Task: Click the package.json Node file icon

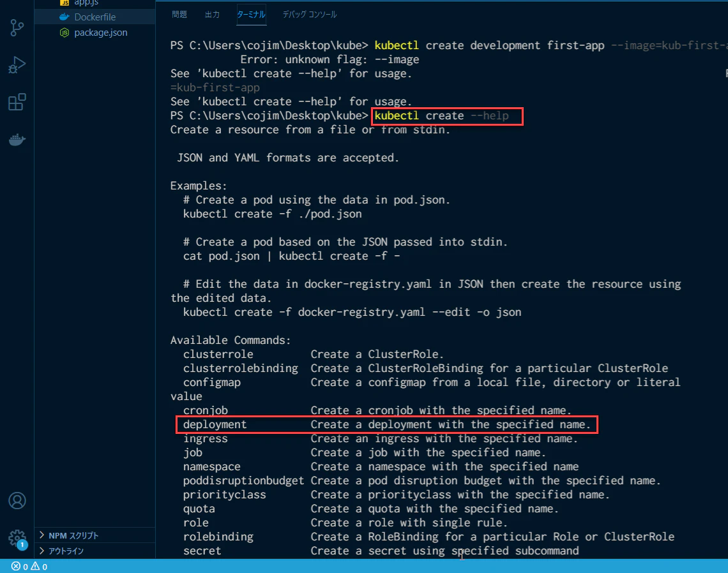Action: click(64, 33)
